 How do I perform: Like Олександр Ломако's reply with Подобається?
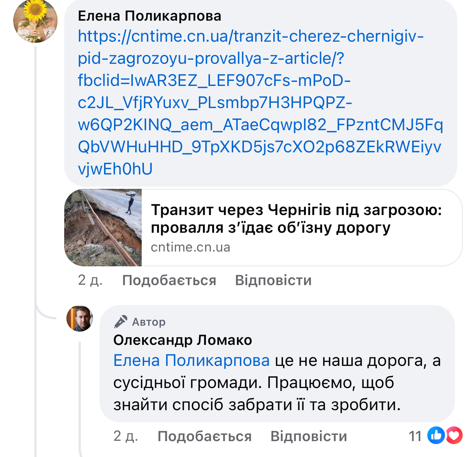[204, 436]
